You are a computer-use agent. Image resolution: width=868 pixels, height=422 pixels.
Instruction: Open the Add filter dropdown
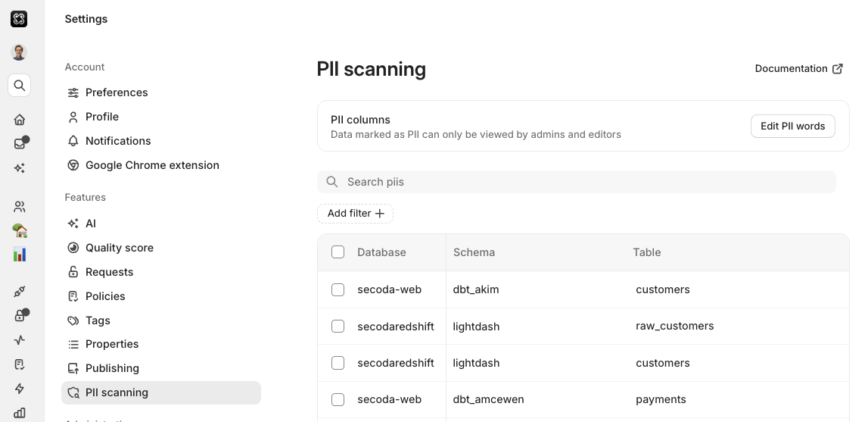[x=355, y=214]
